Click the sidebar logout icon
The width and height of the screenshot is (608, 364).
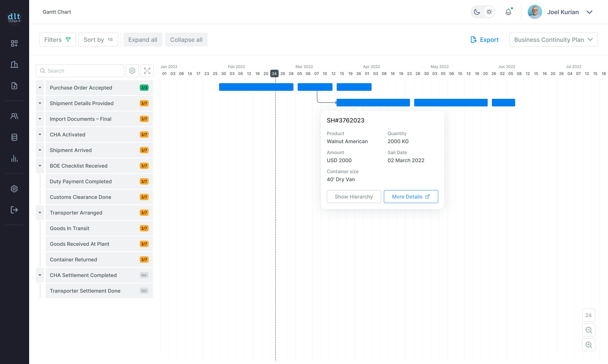(14, 210)
